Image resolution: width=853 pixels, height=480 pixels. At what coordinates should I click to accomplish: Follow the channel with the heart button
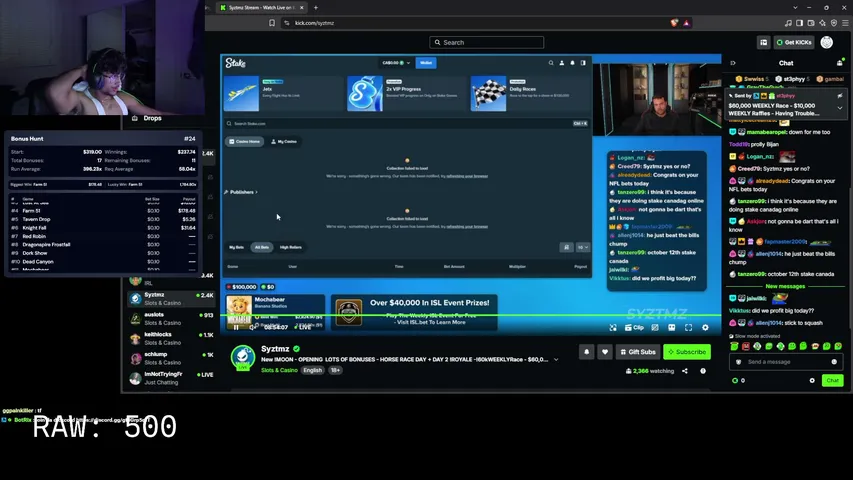click(605, 352)
